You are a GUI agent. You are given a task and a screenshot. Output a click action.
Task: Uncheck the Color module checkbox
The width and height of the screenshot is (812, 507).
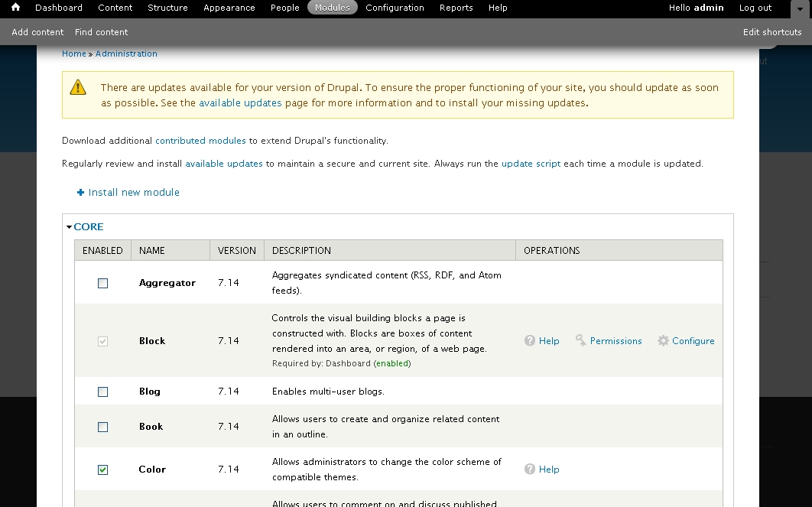pos(103,470)
